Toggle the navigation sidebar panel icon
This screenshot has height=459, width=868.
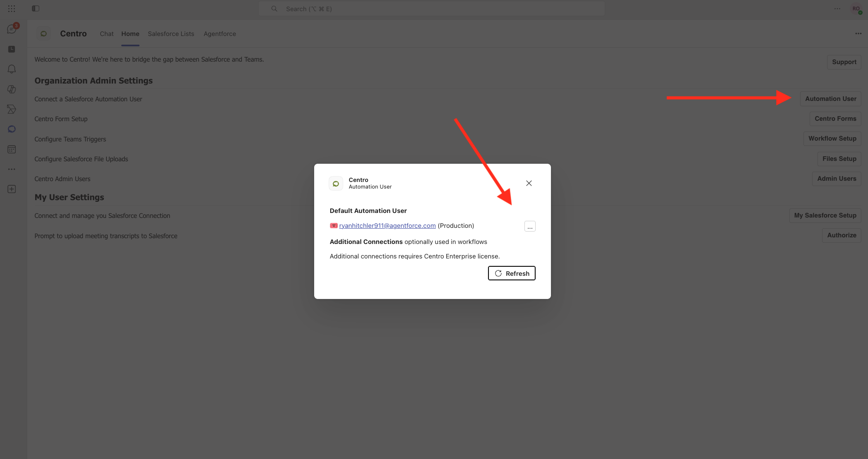pos(36,9)
